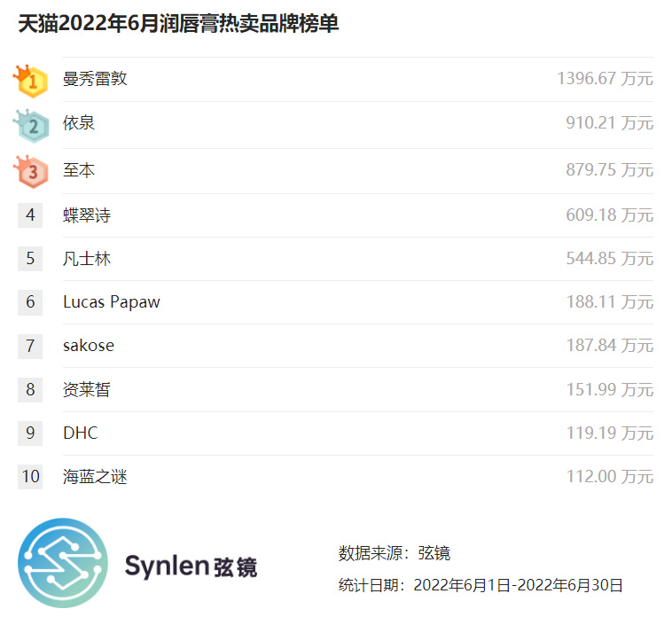Image resolution: width=672 pixels, height=617 pixels.
Task: Open the DHC brand entry
Action: pyautogui.click(x=81, y=433)
